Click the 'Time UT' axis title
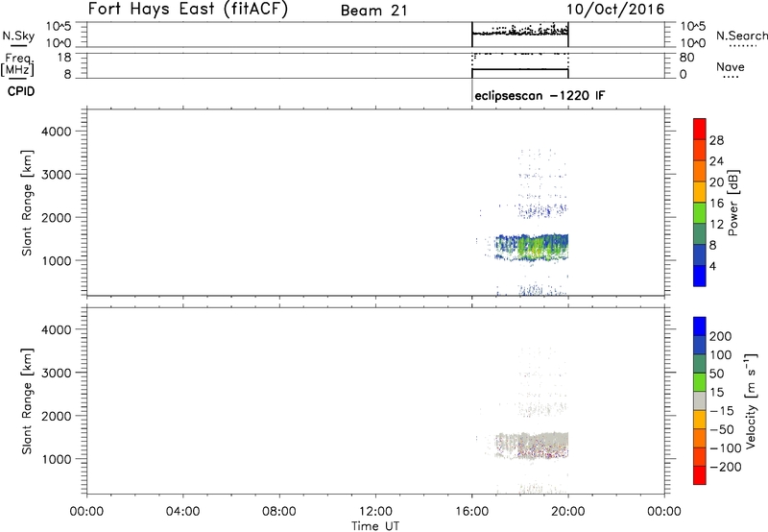768x532 pixels. pos(375,526)
